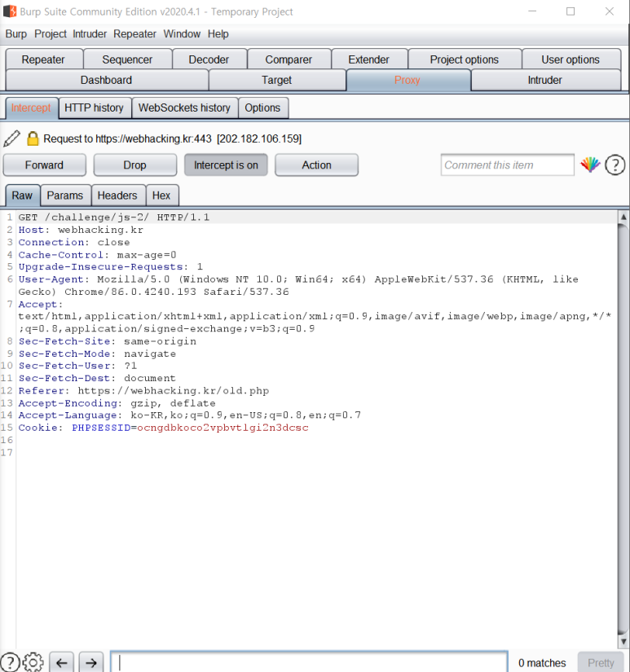Click the Cache-Control: max-age=0 line

tap(97, 255)
